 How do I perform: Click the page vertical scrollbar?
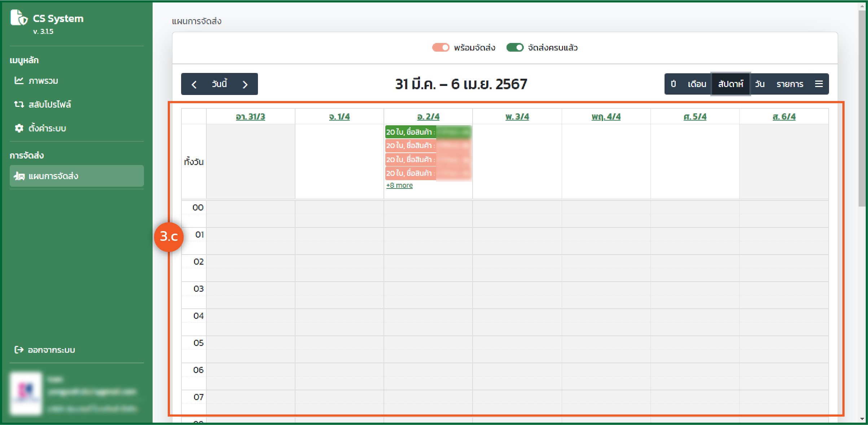[862, 108]
